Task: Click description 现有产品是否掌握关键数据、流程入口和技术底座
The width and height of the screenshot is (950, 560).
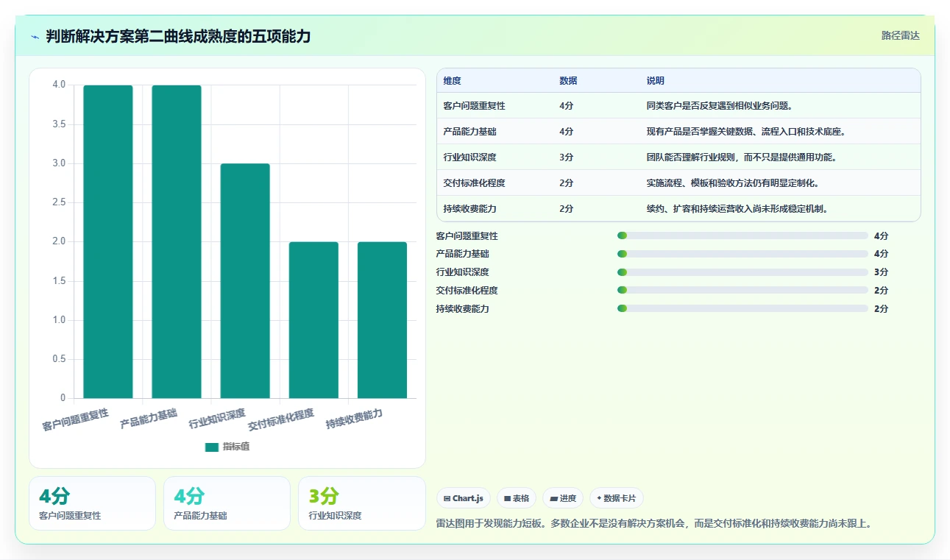Action: click(x=746, y=132)
